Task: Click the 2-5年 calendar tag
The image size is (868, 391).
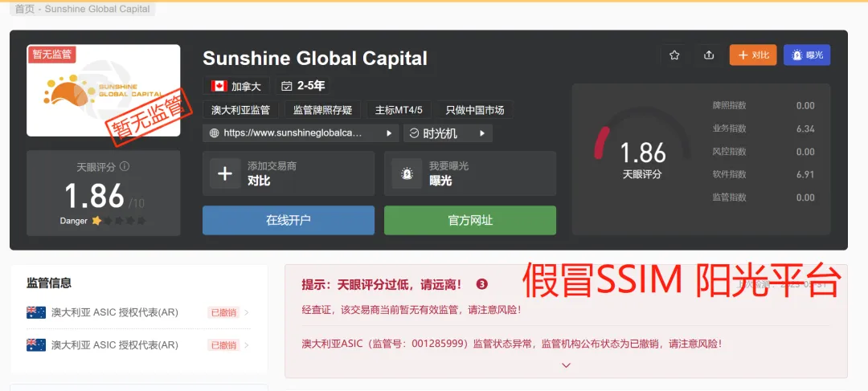Action: pos(303,86)
